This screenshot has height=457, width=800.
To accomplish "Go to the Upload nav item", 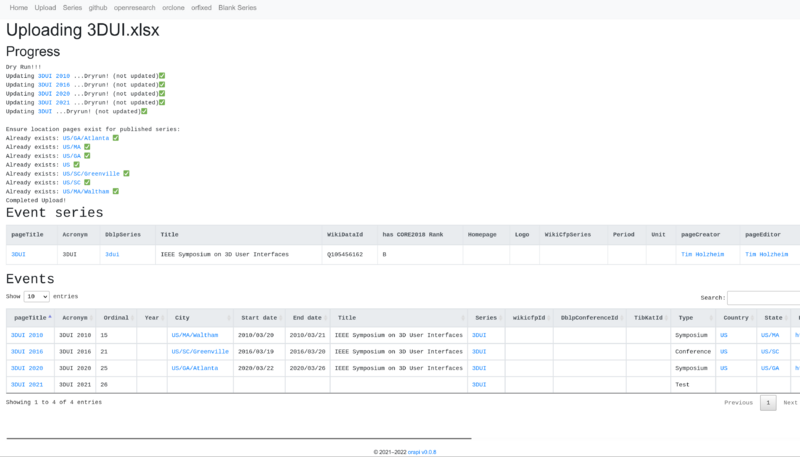I will pyautogui.click(x=45, y=8).
